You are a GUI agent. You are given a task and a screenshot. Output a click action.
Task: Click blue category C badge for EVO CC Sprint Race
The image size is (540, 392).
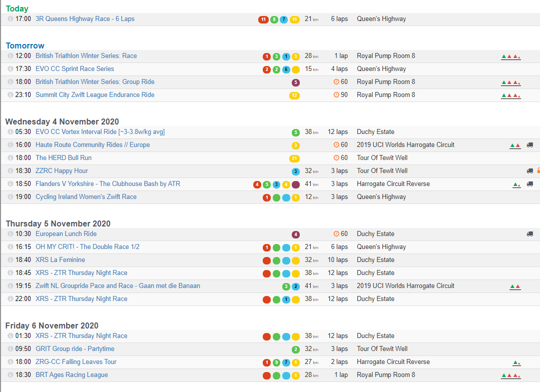(286, 69)
